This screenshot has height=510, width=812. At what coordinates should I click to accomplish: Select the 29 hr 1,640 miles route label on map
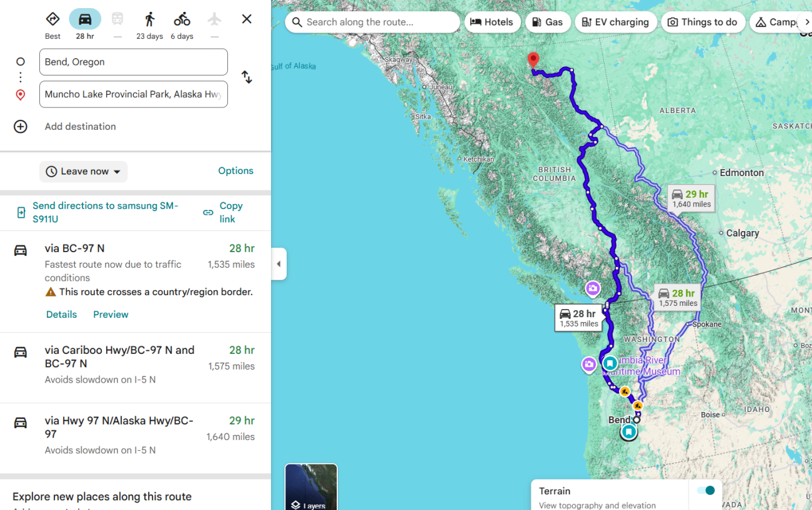[x=691, y=199]
